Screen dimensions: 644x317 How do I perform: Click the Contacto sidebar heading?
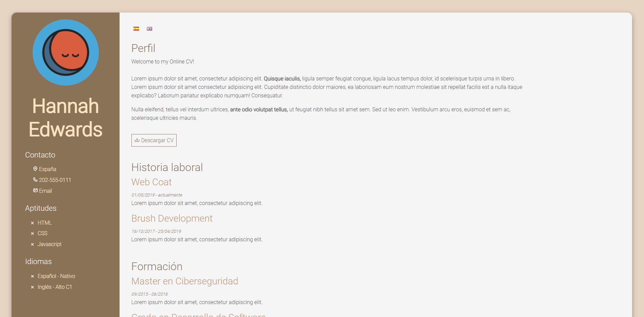click(x=40, y=155)
